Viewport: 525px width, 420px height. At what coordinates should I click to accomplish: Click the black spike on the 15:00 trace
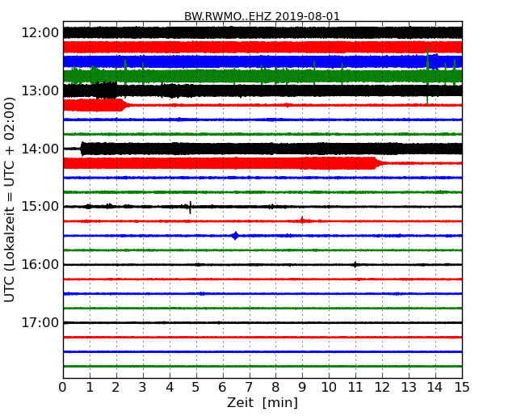[x=190, y=208]
